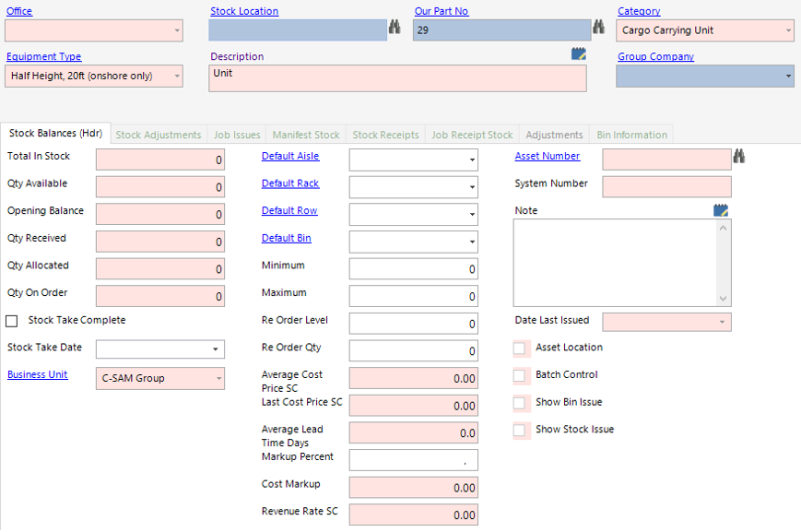The height and width of the screenshot is (532, 801).
Task: Switch to the Stock Adjustments tab
Action: click(159, 135)
